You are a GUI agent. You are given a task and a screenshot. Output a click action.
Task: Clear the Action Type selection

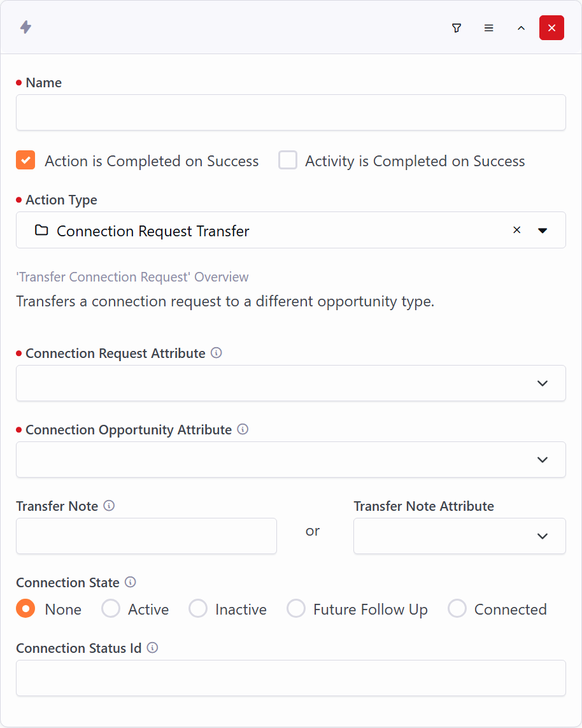(x=517, y=230)
